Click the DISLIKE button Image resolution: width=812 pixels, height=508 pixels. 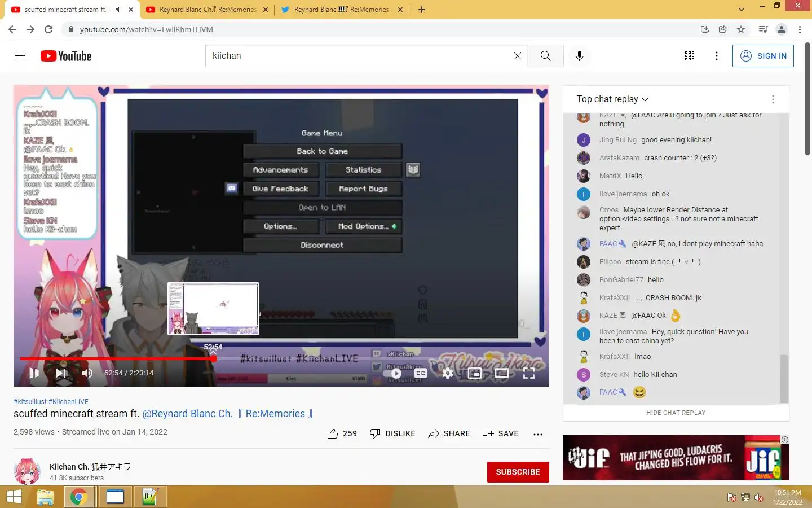tap(392, 433)
